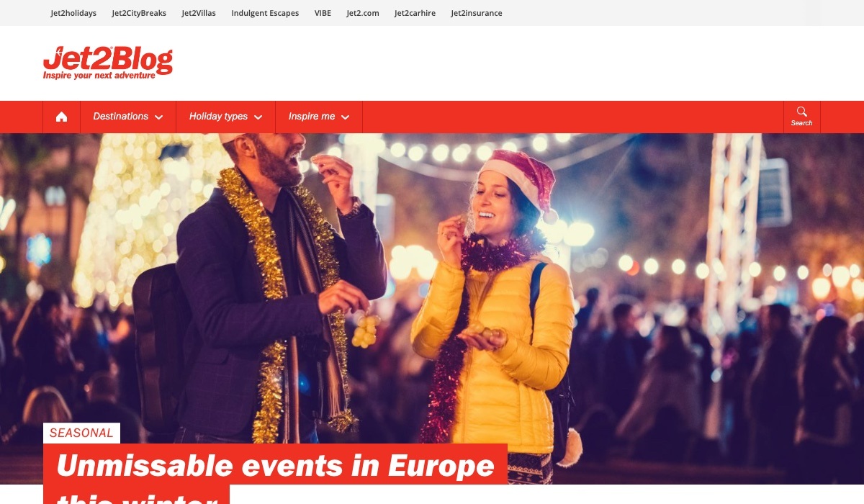Screen dimensions: 864x504
Task: Visit the Jet2.com link
Action: [x=363, y=13]
